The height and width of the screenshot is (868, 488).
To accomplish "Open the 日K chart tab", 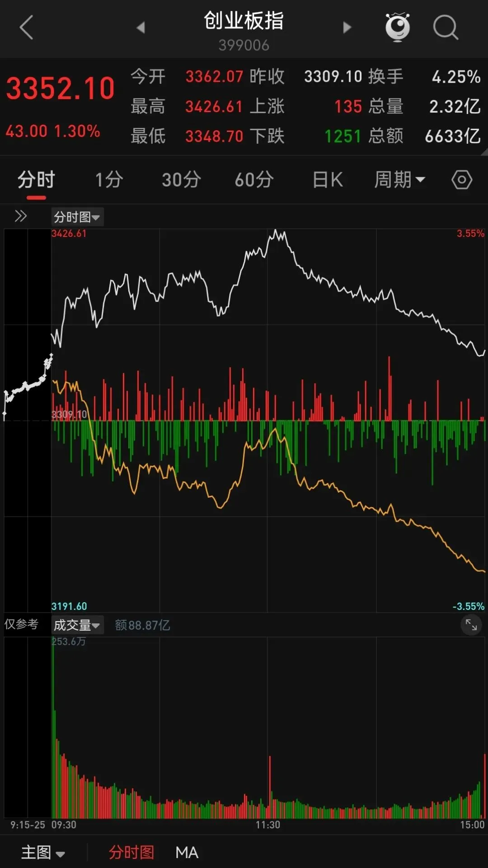I will tap(328, 180).
